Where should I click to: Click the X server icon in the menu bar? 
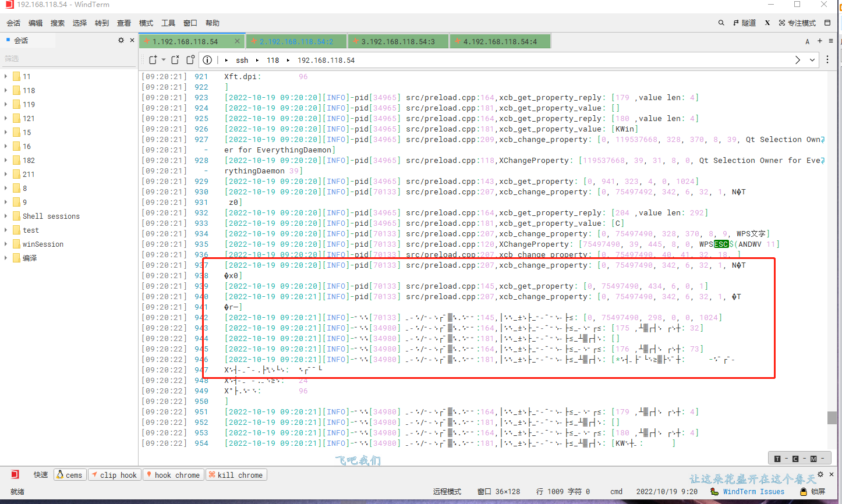pyautogui.click(x=767, y=23)
